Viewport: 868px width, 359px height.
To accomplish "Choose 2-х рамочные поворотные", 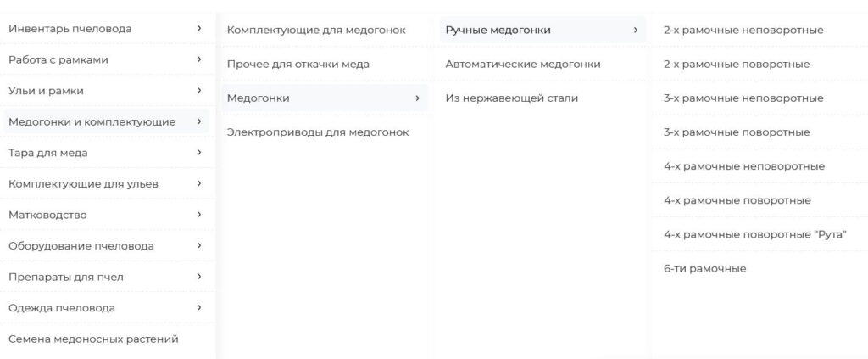I will 737,65.
